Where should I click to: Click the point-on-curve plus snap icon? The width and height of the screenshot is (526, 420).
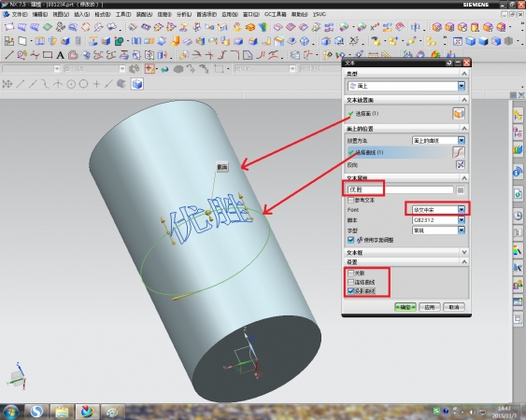96,84
